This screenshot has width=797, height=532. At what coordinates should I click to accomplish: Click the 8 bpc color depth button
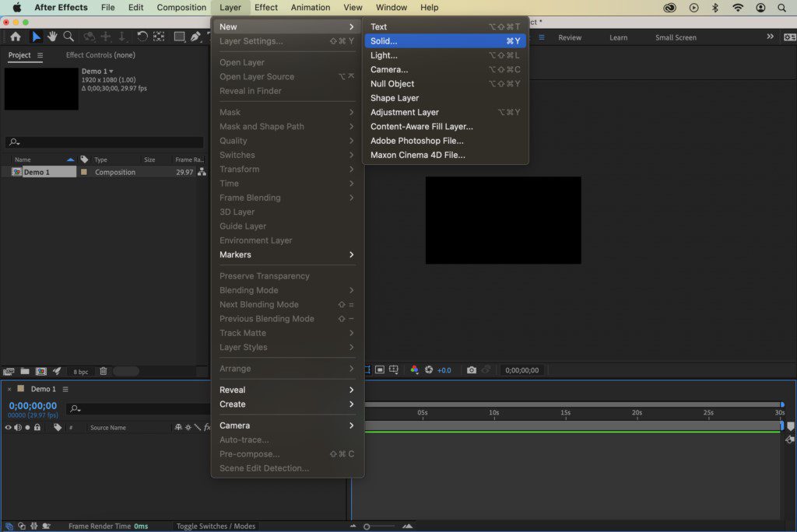pyautogui.click(x=80, y=372)
